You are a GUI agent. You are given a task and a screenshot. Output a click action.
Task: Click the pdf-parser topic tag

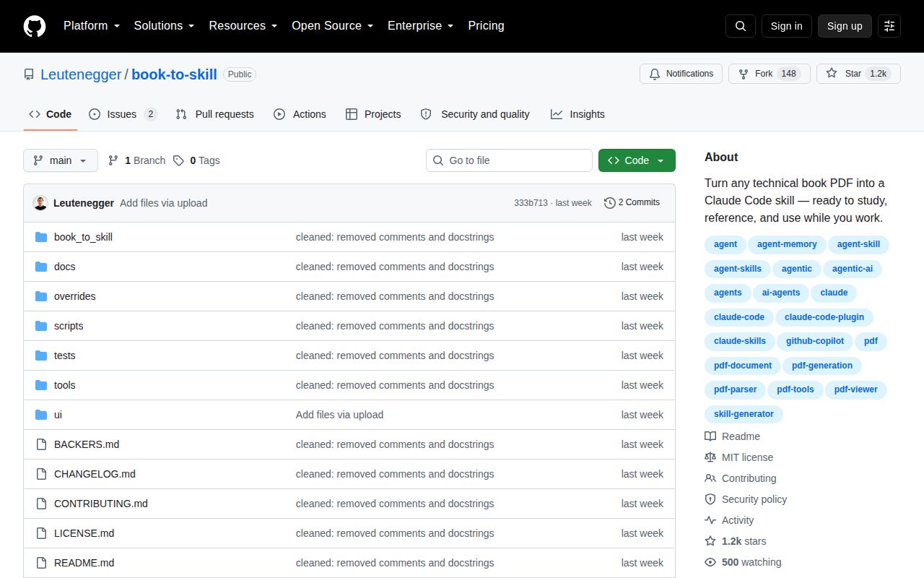point(735,389)
